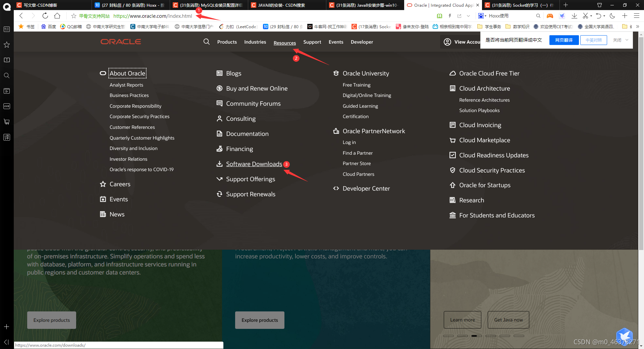Open the reader mode icon in address bar

coord(439,16)
